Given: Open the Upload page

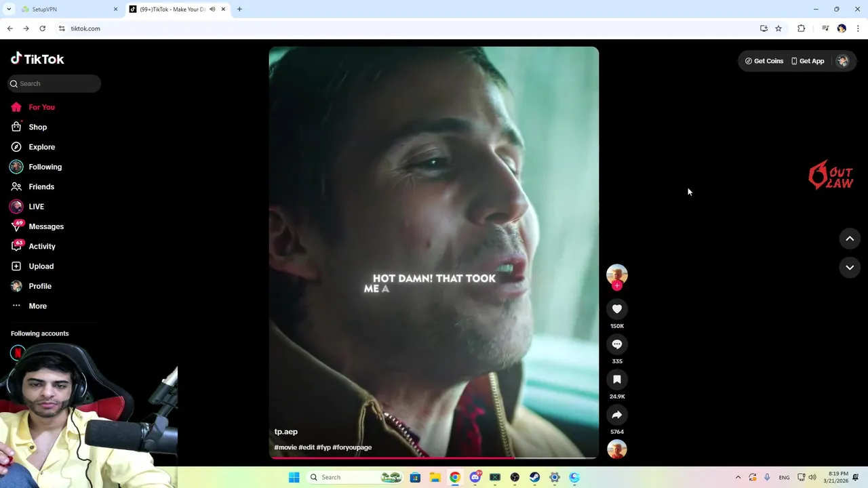Looking at the screenshot, I should 32,266.
